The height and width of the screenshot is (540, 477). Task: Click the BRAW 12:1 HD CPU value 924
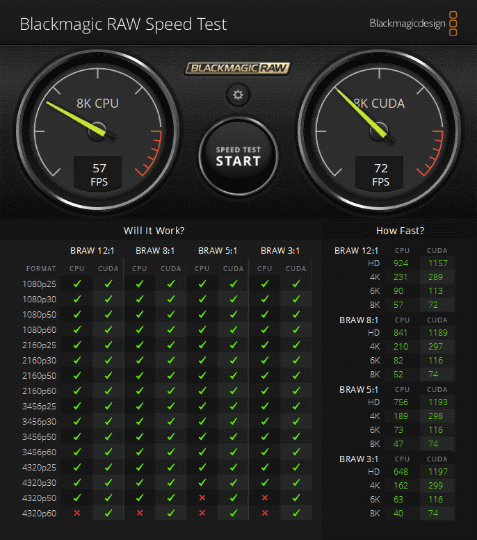point(401,263)
